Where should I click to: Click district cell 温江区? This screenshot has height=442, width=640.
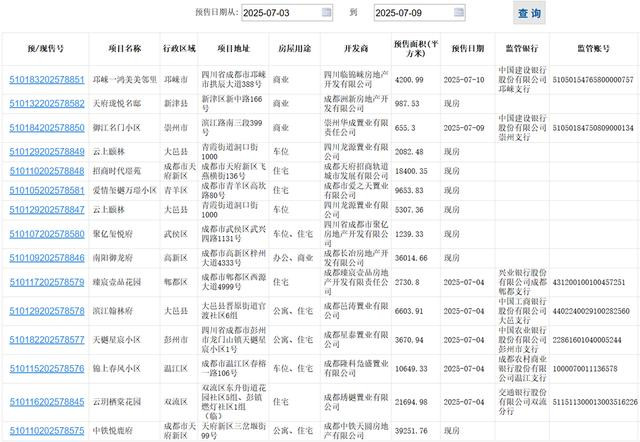pos(176,369)
